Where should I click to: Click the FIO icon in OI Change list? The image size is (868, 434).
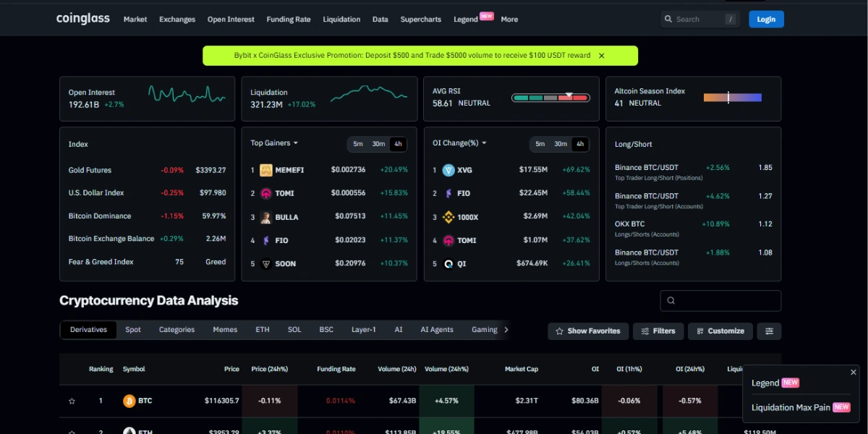tap(448, 193)
